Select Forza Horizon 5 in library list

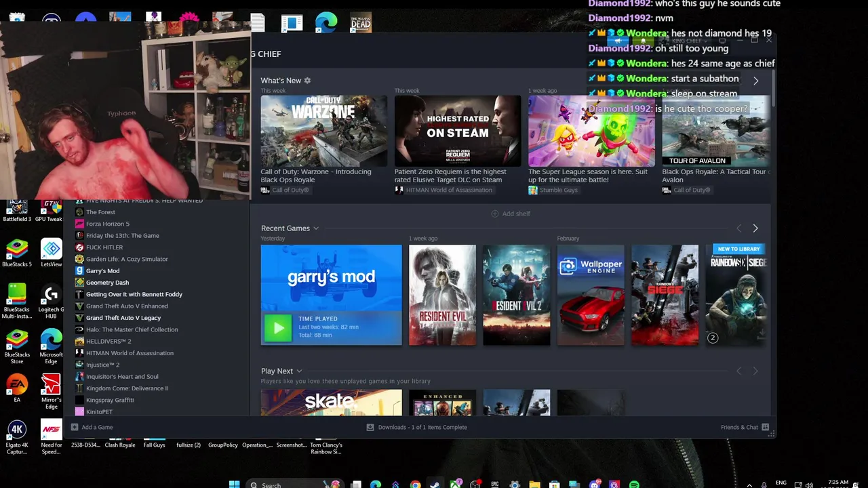[x=107, y=224]
